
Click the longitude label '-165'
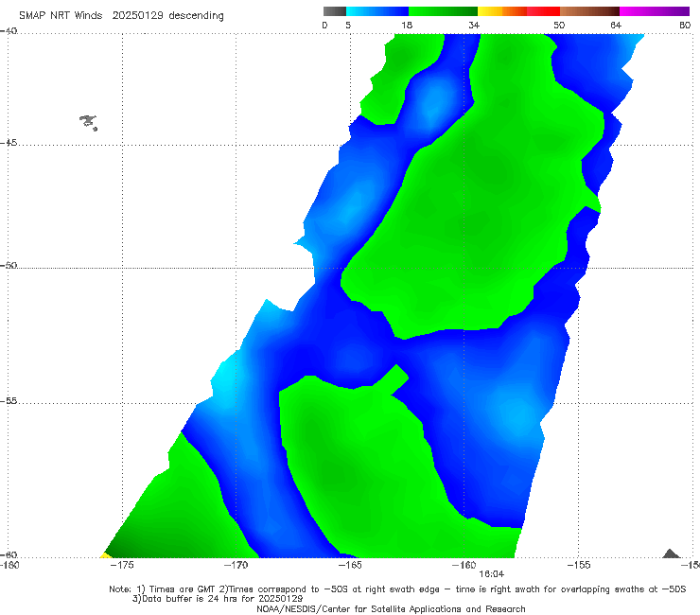pyautogui.click(x=350, y=565)
